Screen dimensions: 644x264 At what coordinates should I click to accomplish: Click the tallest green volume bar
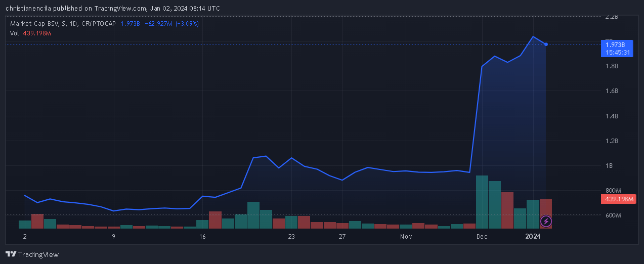482,202
